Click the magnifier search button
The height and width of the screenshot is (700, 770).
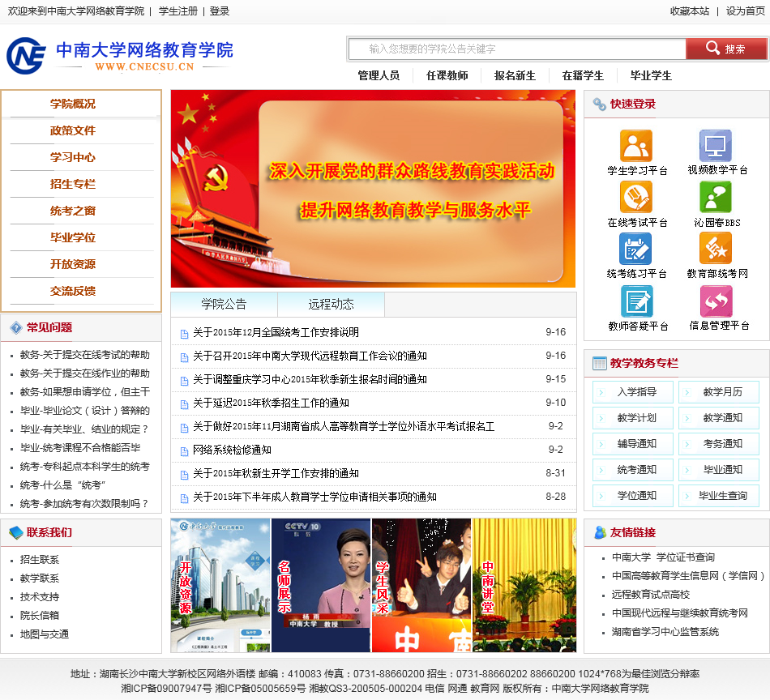(x=725, y=49)
